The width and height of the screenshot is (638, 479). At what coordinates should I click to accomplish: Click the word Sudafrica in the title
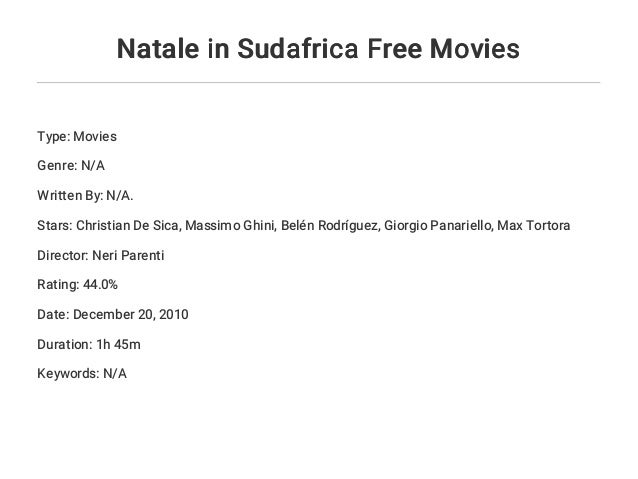pyautogui.click(x=298, y=48)
